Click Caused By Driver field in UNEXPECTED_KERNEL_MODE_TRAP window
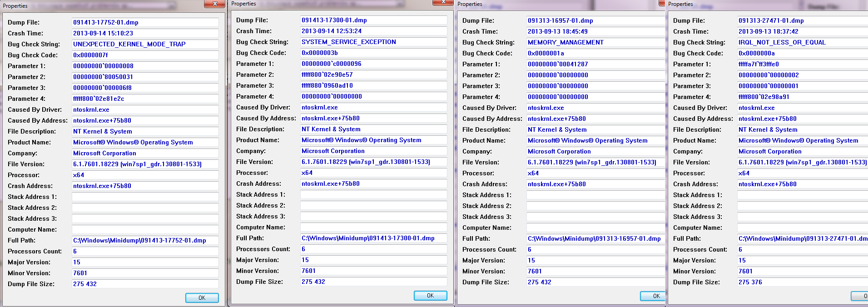 [145, 109]
